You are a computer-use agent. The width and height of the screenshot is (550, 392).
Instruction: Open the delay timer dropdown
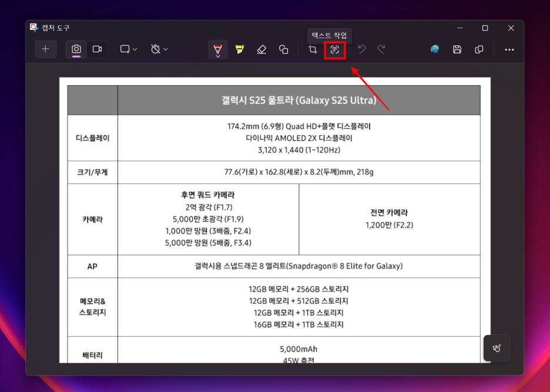(x=159, y=49)
